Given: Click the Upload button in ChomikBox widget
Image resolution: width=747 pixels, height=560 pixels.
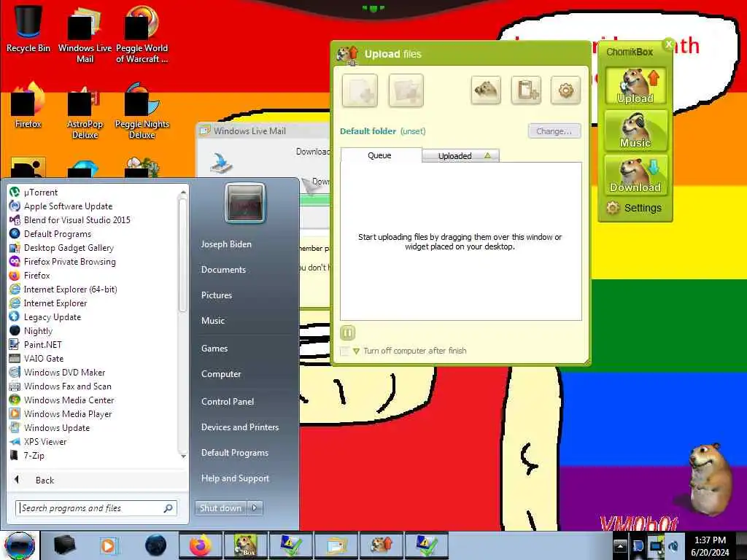Looking at the screenshot, I should 635,86.
